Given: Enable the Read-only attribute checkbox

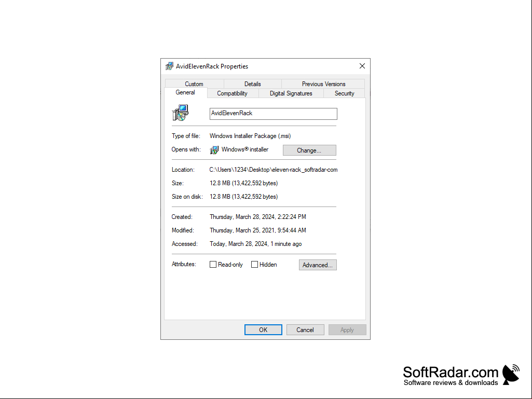Looking at the screenshot, I should click(213, 264).
